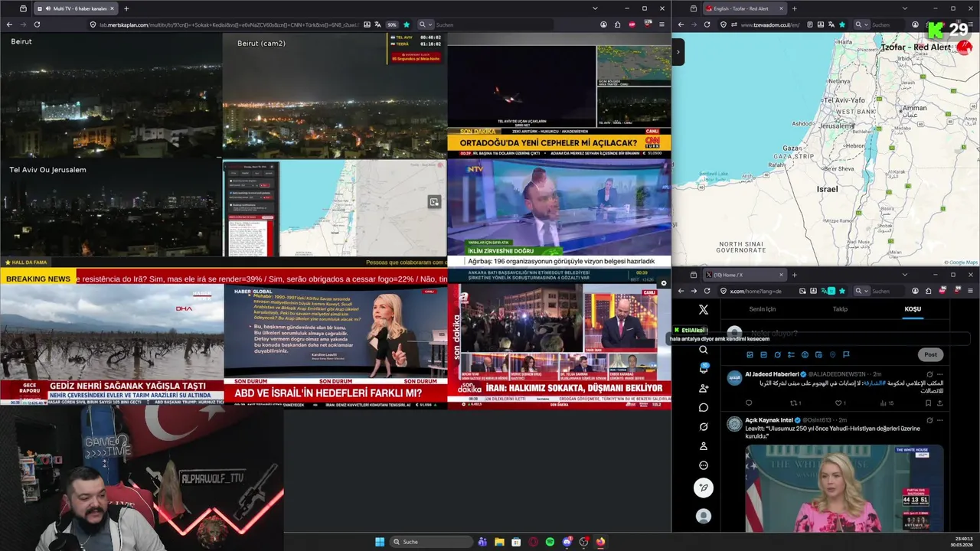Select the English - Tzofar Red Alert tab

pos(744,8)
